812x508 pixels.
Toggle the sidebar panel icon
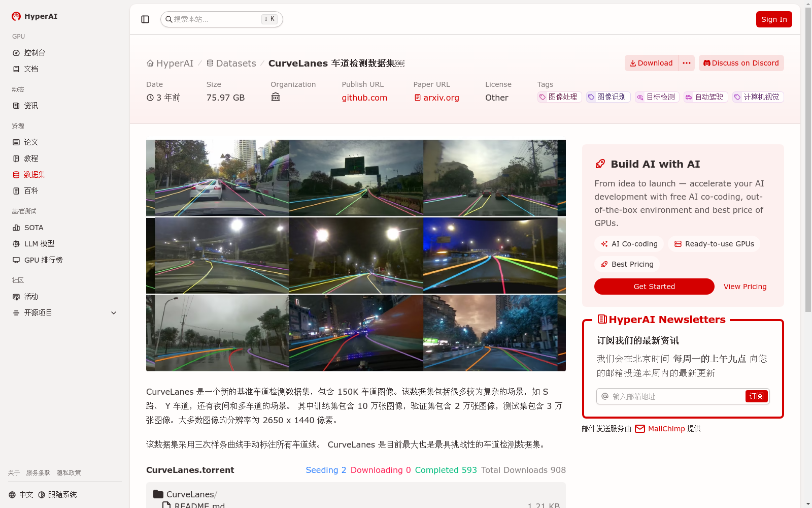[x=145, y=19]
